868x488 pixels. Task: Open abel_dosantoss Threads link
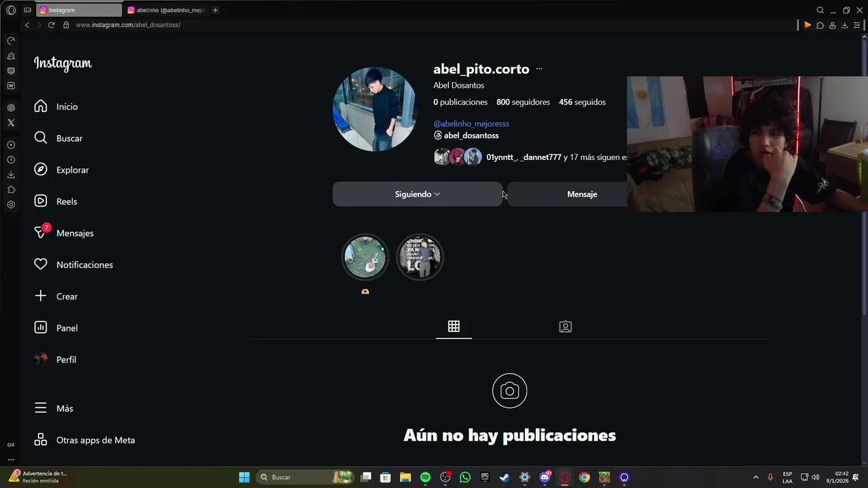[466, 136]
